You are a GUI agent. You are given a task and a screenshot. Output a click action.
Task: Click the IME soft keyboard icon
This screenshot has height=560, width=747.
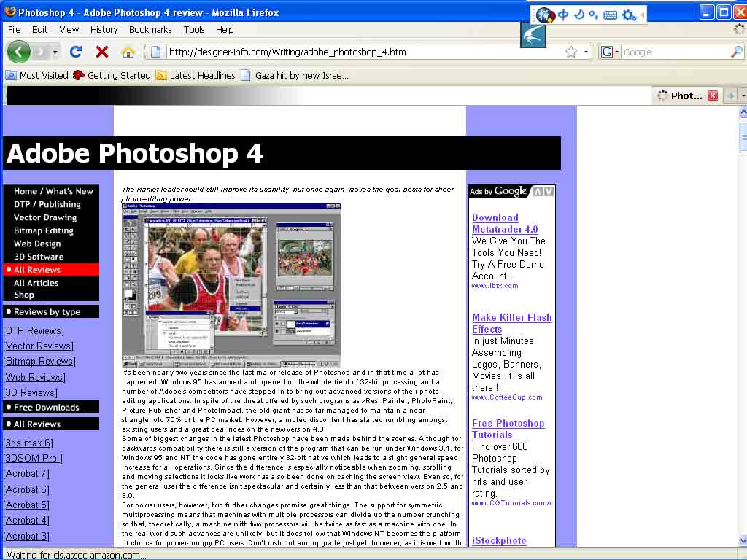610,15
